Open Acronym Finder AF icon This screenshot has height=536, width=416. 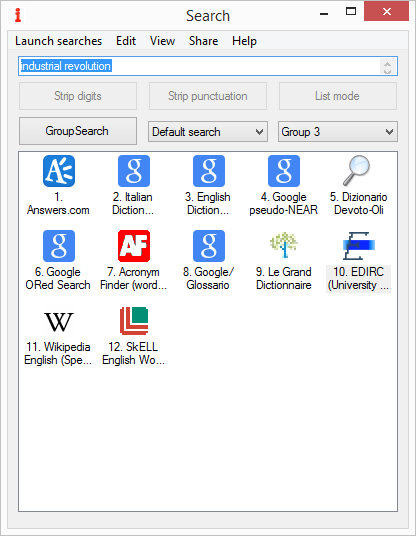[134, 246]
